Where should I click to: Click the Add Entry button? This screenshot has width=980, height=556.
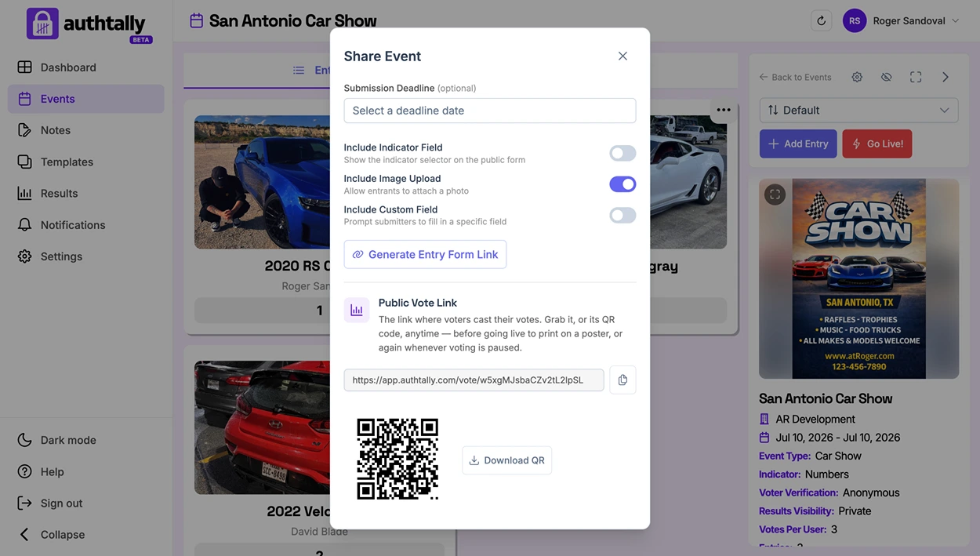pos(798,144)
